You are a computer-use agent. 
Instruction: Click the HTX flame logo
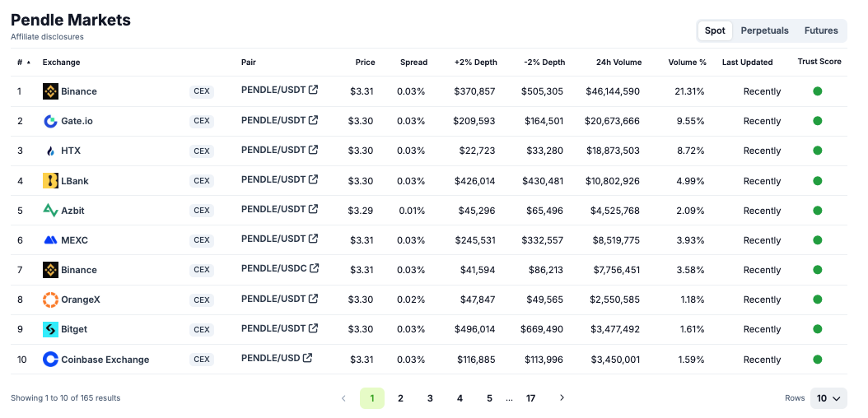50,151
